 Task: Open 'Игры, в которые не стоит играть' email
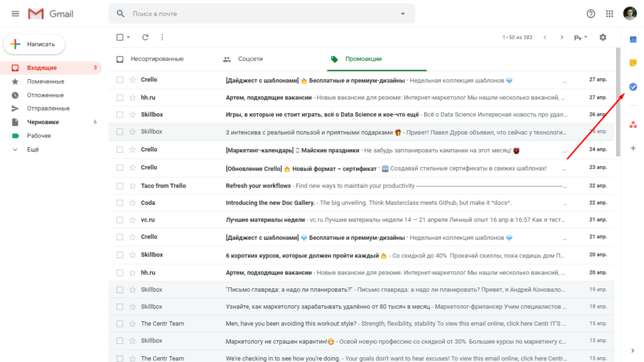click(361, 115)
